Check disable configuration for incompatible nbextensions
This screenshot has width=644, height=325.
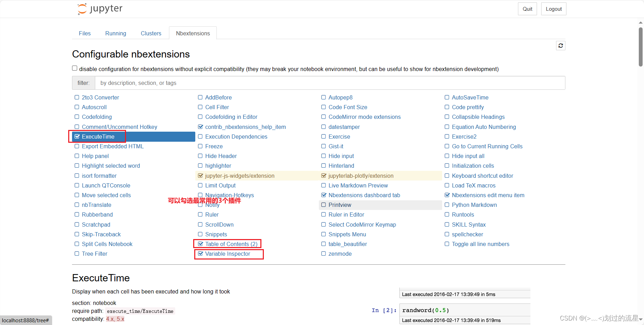point(74,68)
